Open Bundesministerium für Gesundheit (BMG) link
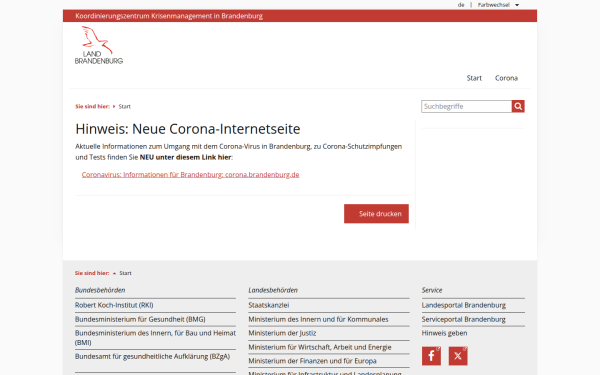The width and height of the screenshot is (600, 375). pos(140,319)
